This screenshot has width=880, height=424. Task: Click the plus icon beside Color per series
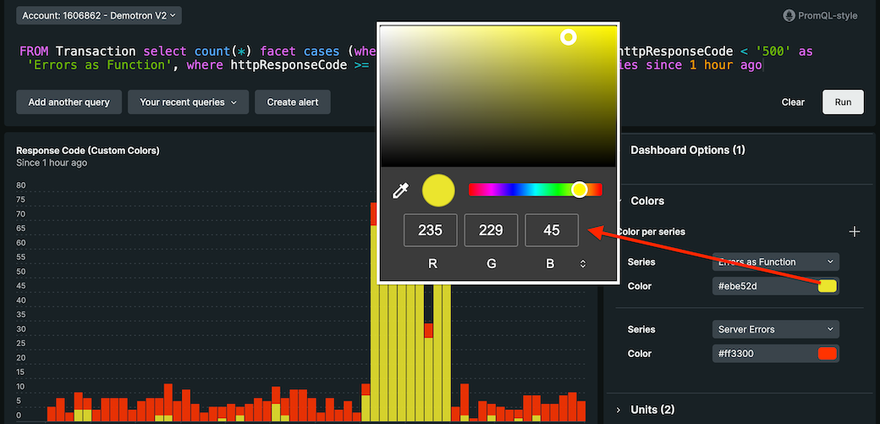pos(854,232)
